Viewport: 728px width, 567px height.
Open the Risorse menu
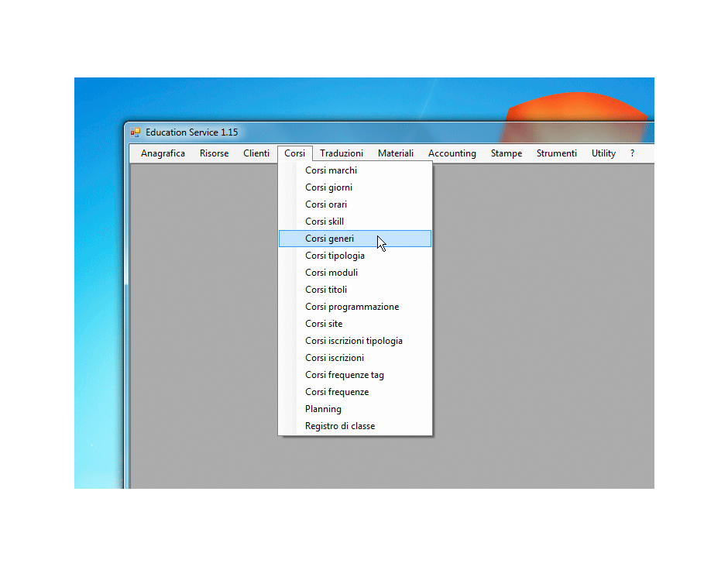(x=214, y=153)
